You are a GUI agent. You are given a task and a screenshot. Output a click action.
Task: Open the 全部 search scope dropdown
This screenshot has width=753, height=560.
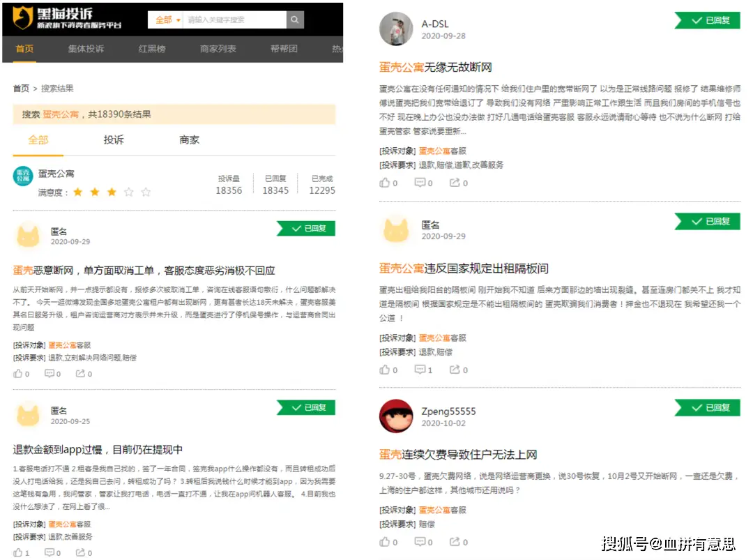point(166,20)
